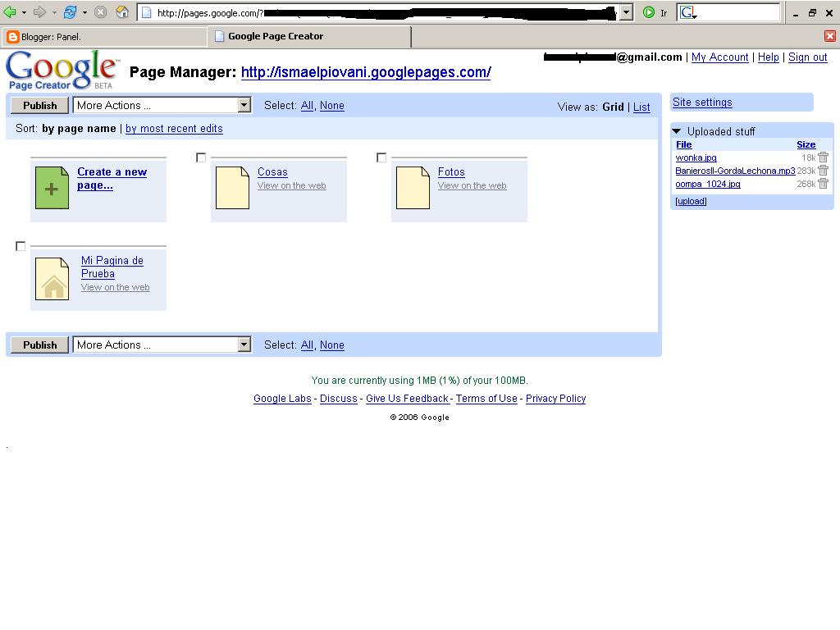This screenshot has height=630, width=840.
Task: Delete oompa_1024.jpg using its trash icon
Action: (824, 184)
